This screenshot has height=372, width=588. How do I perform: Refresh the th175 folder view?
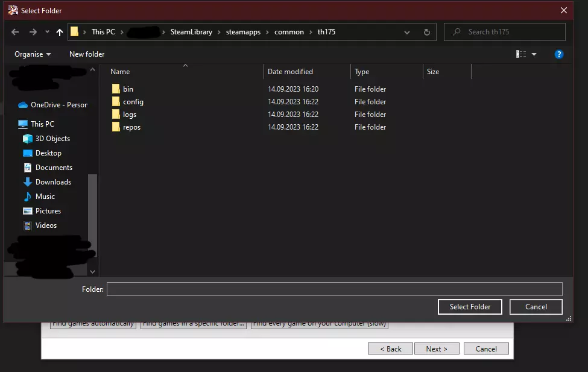click(427, 32)
